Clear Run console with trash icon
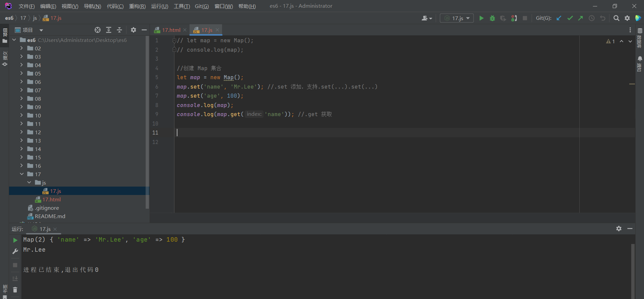 tap(15, 290)
